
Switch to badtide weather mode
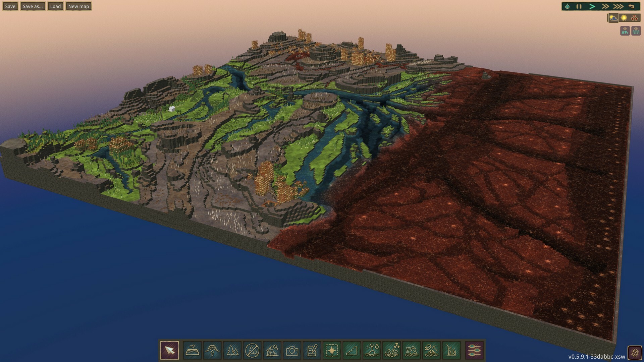point(634,18)
